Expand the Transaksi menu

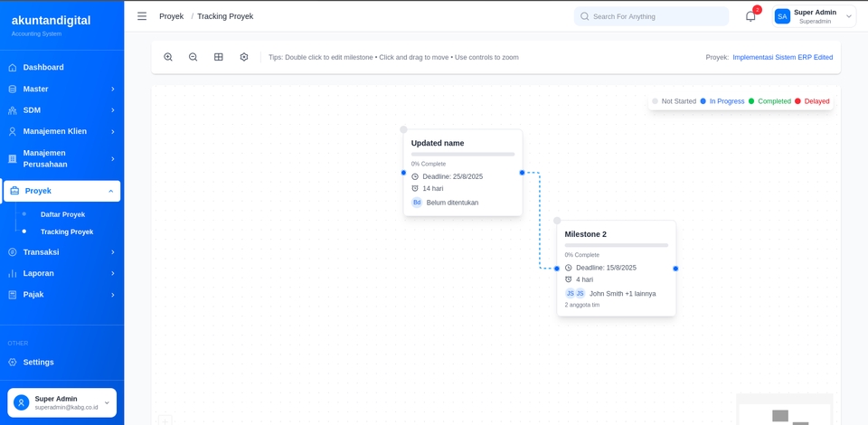pos(61,252)
